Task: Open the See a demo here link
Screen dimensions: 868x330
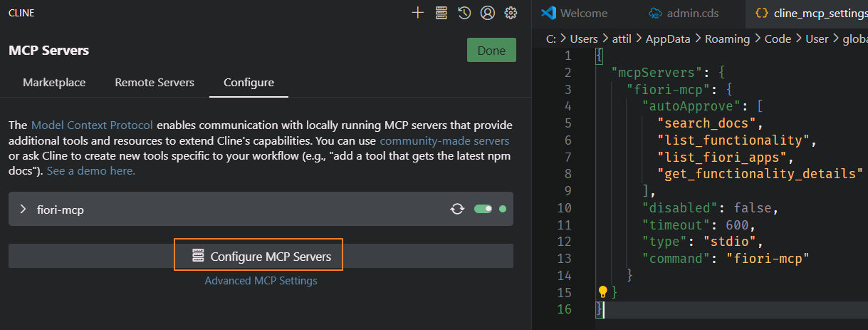Action: coord(91,171)
